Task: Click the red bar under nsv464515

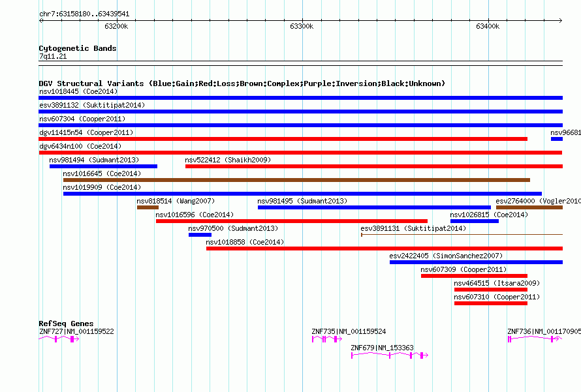Action: 491,290
